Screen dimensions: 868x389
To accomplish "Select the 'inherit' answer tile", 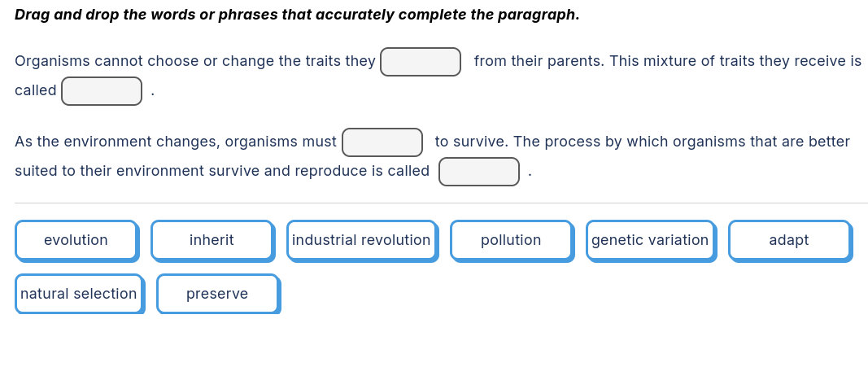I will click(212, 240).
